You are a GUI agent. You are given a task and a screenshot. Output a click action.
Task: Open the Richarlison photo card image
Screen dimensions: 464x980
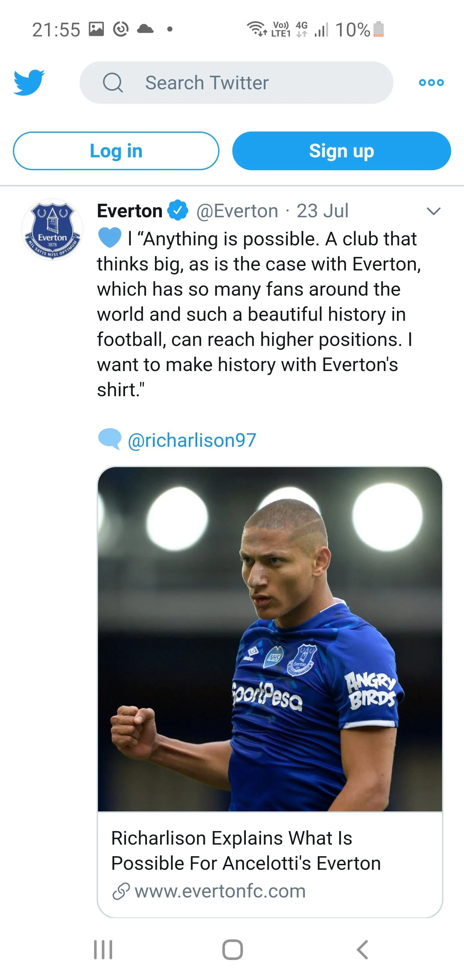pos(270,639)
